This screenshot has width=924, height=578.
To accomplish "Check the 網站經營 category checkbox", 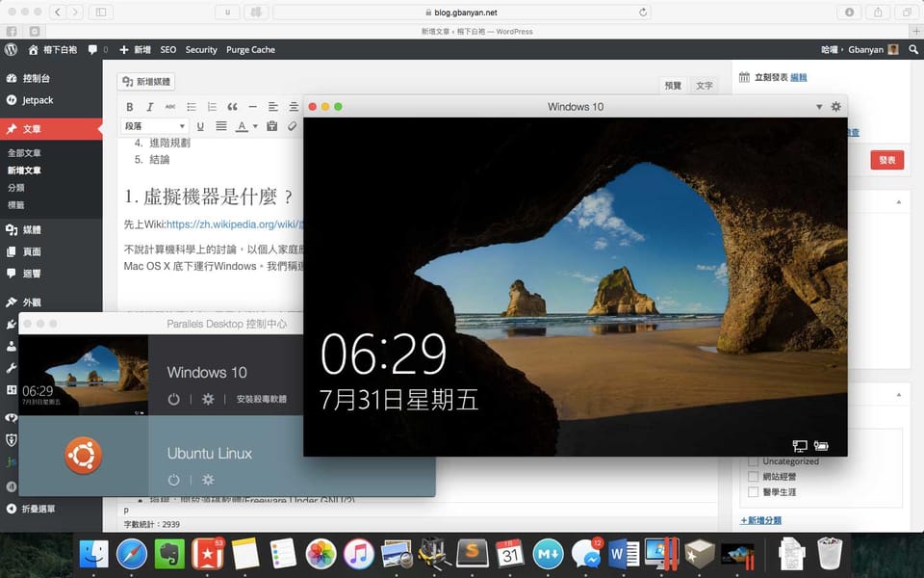I will (x=753, y=477).
